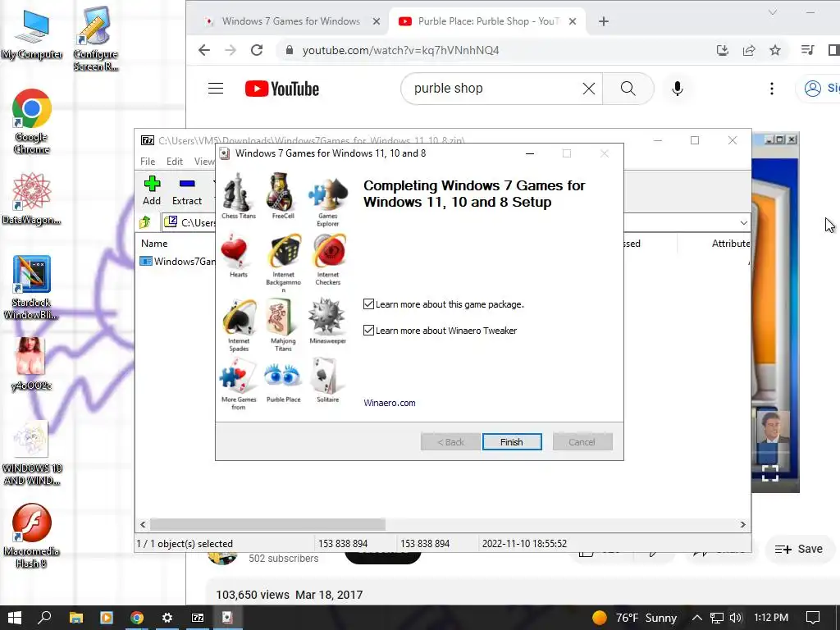
Task: Uncheck Learn more about this game package
Action: (x=368, y=304)
